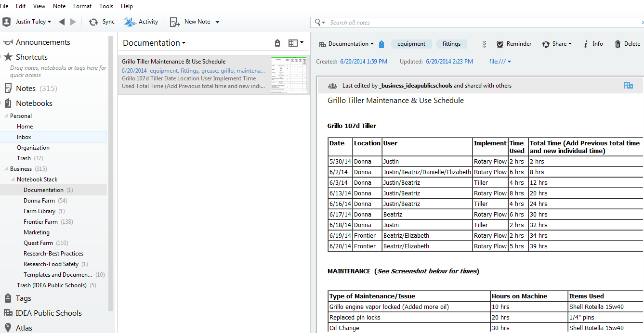Click the equipment tag

411,44
